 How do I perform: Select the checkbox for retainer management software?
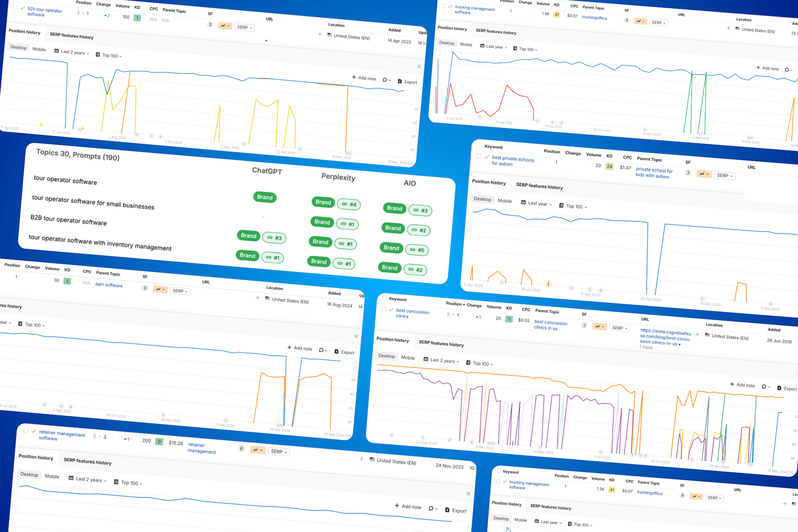(26, 430)
